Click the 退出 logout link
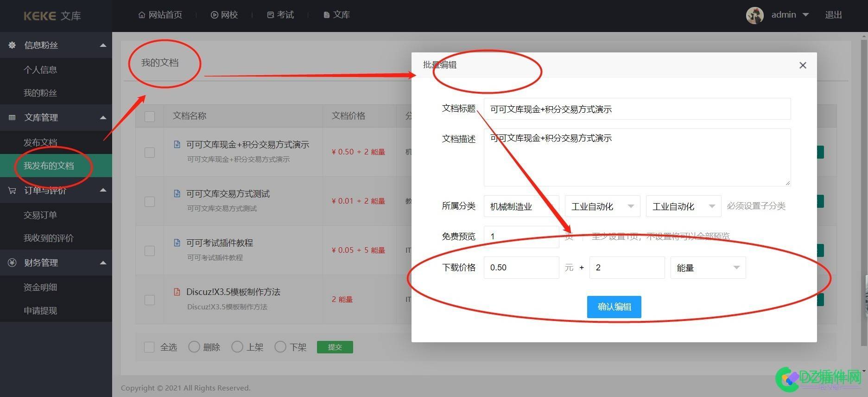Image resolution: width=868 pixels, height=397 pixels. 833,15
